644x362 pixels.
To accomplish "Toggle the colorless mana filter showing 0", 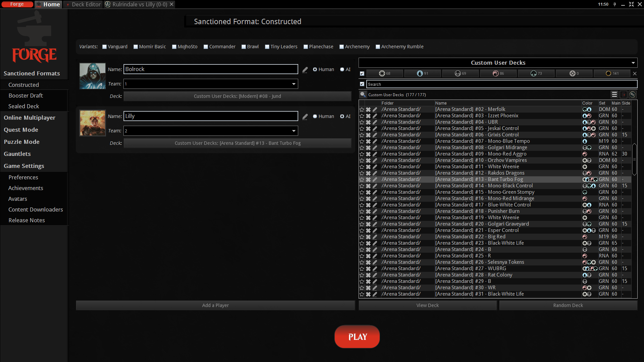I will (574, 73).
